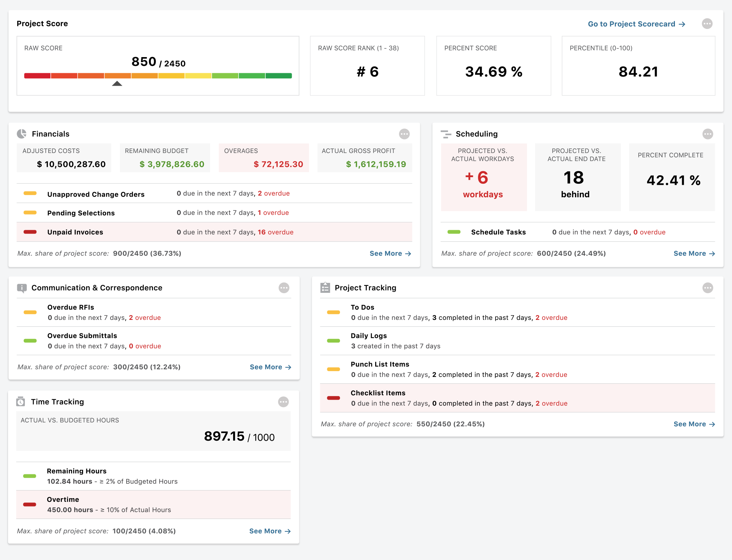Select the Checklist Items row
This screenshot has height=560, width=732.
click(x=517, y=398)
